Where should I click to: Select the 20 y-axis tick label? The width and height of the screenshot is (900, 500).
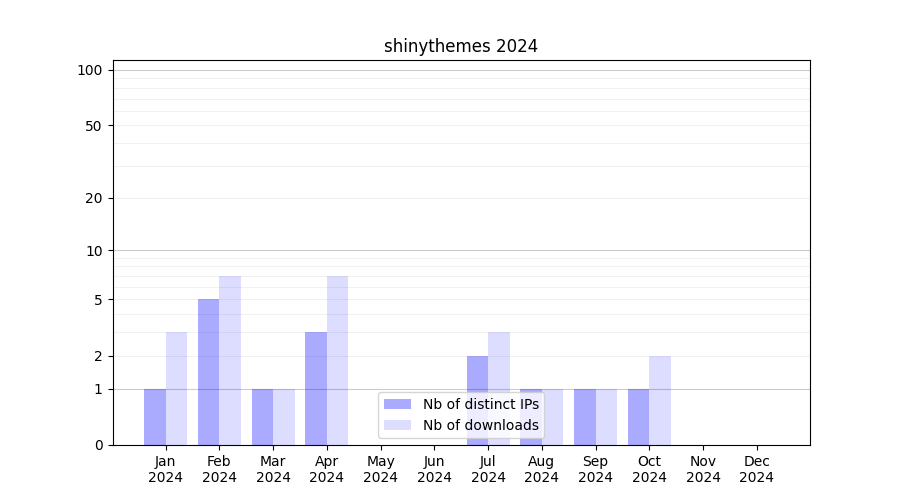[x=94, y=198]
